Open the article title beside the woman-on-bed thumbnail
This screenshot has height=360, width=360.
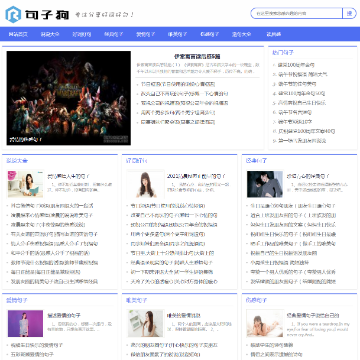[x=313, y=315]
